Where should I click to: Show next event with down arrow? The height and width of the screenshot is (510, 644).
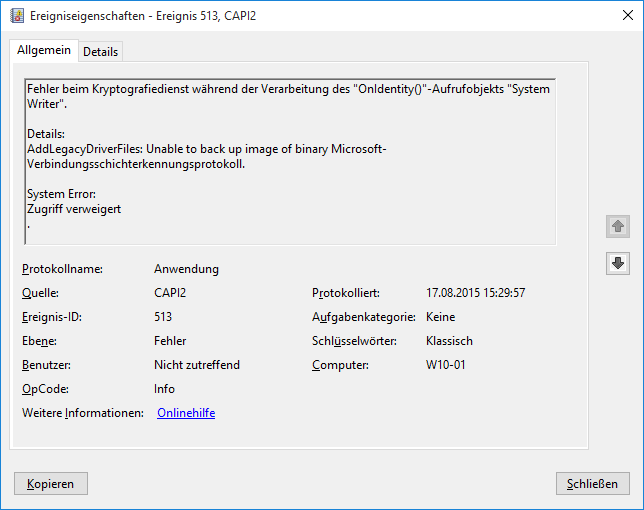[617, 263]
